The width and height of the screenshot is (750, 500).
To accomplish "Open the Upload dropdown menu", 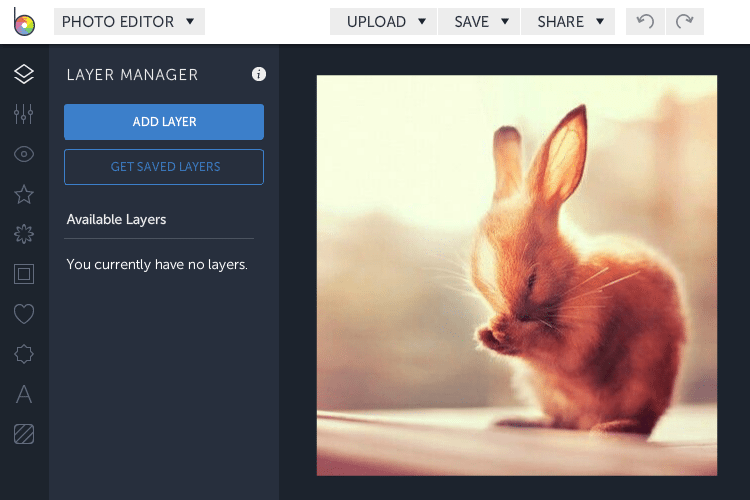I will [x=385, y=21].
